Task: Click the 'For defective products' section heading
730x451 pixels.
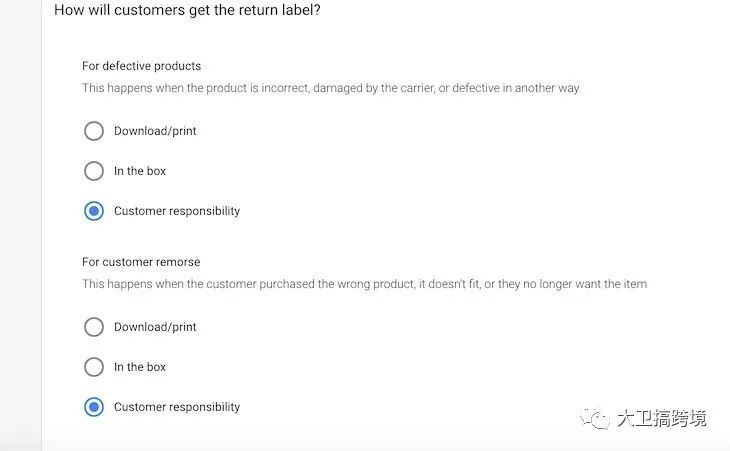Action: pyautogui.click(x=142, y=66)
